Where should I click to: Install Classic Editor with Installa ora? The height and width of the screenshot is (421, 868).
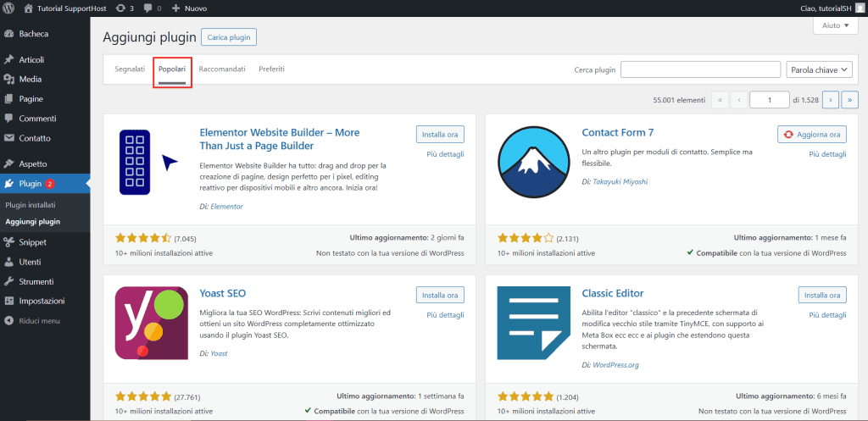point(822,295)
